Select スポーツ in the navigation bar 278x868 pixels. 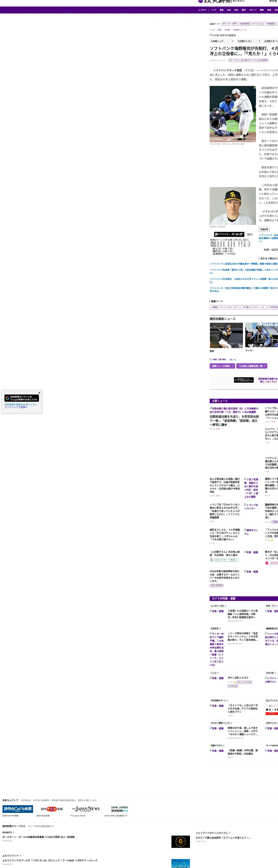click(253, 10)
